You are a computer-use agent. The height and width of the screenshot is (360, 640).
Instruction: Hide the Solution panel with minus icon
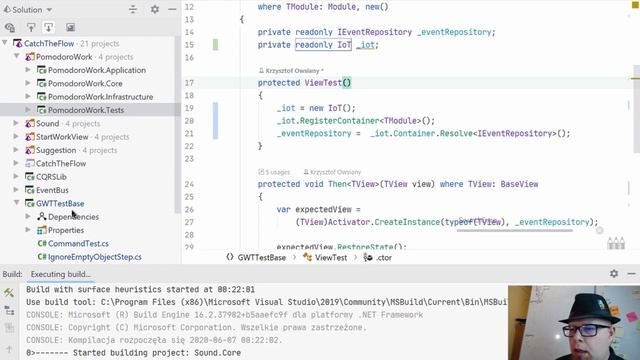tap(172, 9)
